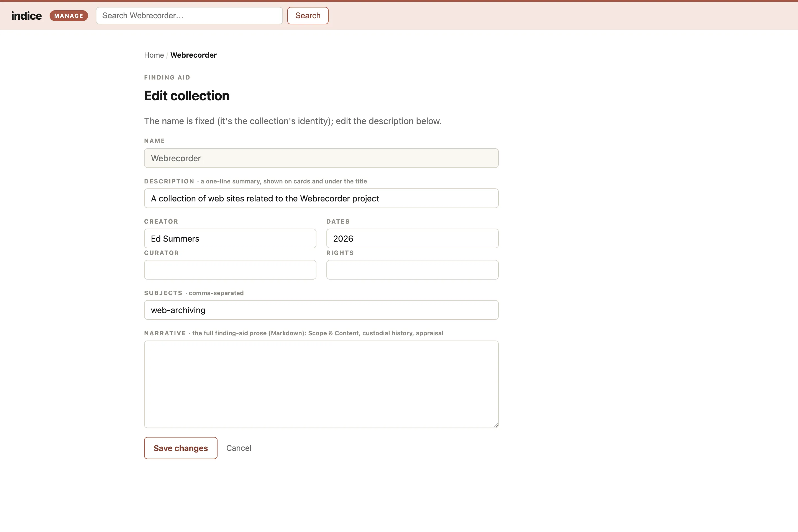798x532 pixels.
Task: Cancel editing the collection
Action: pyautogui.click(x=239, y=448)
